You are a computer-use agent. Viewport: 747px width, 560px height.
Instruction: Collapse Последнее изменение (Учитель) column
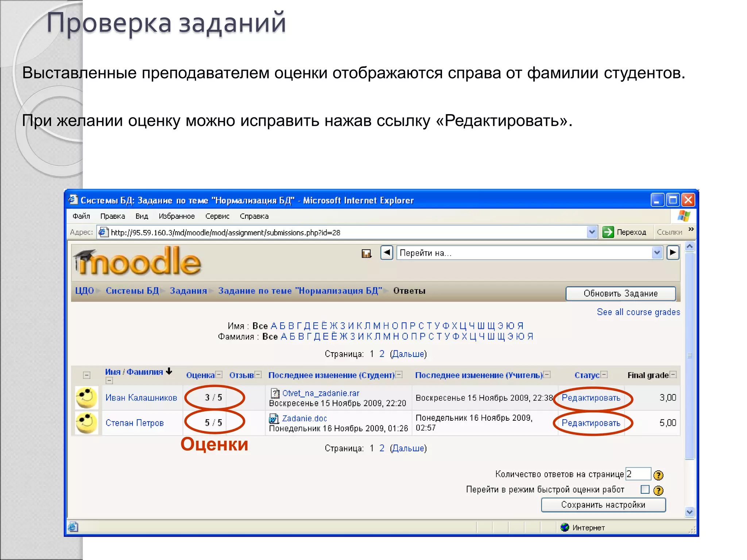pos(547,374)
